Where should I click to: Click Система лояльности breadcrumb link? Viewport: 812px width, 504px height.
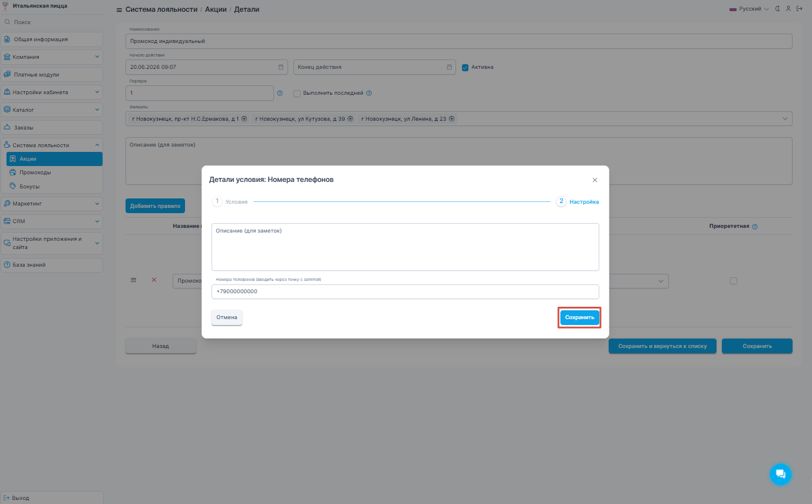click(x=161, y=9)
